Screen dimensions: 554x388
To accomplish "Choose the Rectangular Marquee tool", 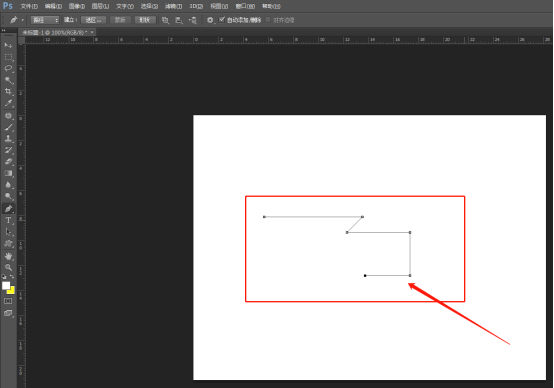I will coord(8,57).
